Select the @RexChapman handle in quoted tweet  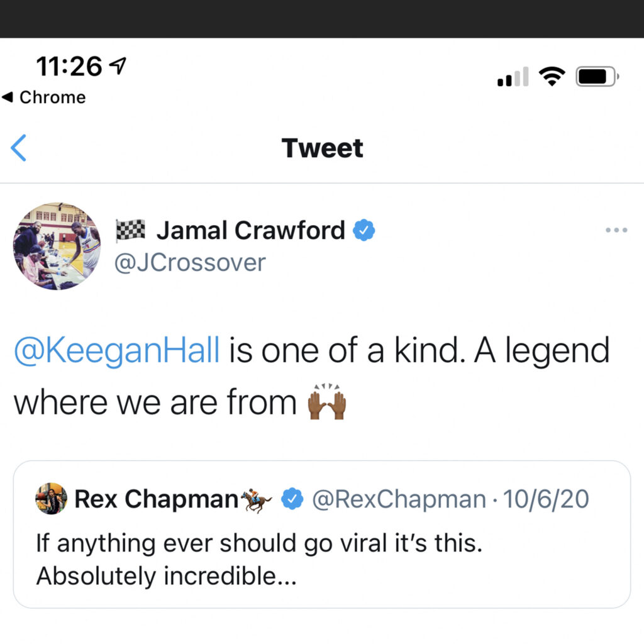[399, 499]
